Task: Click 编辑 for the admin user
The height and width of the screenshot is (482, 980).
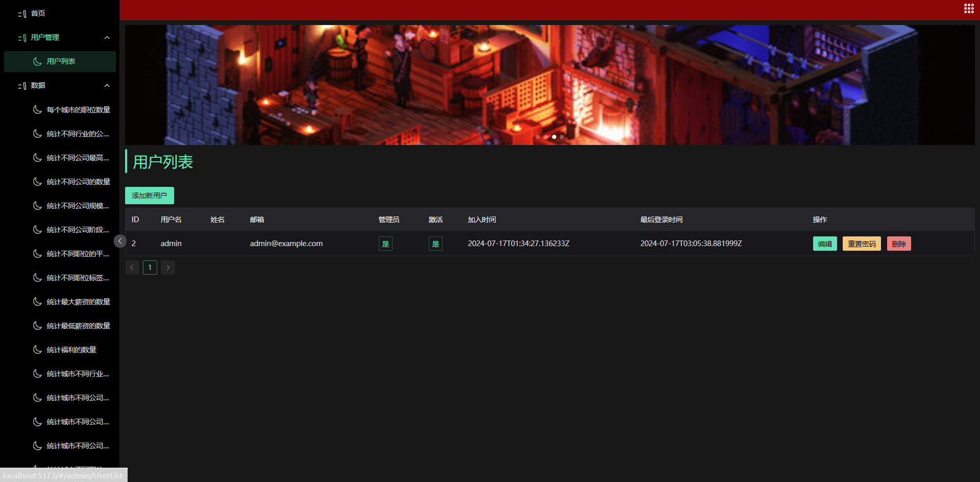Action: (x=825, y=244)
